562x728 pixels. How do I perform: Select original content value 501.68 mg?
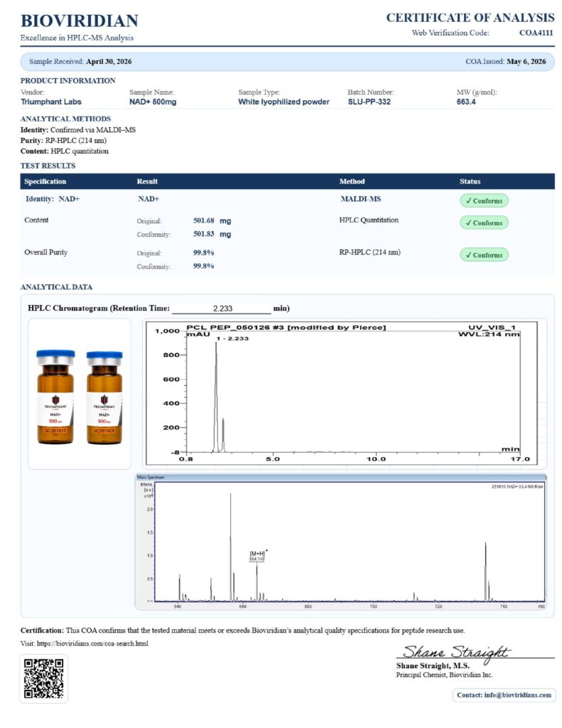(212, 220)
